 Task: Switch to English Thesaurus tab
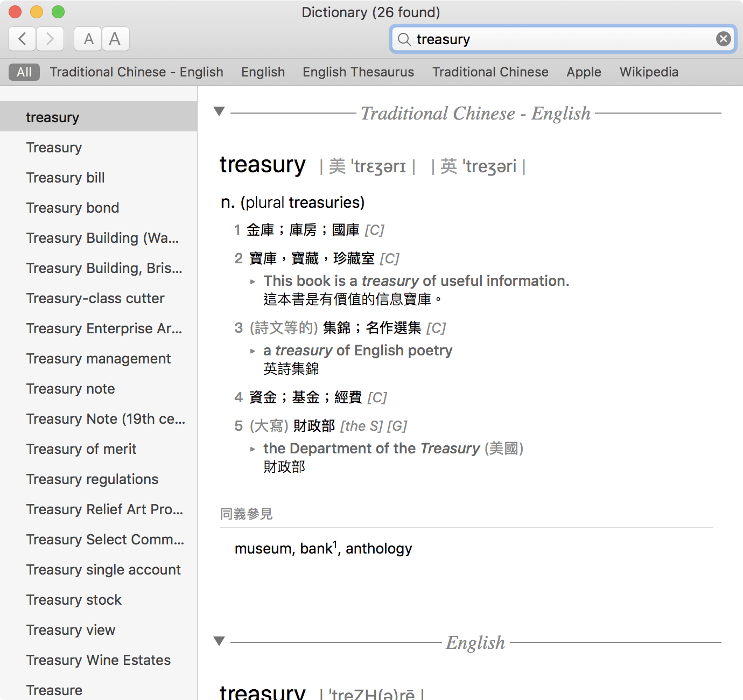tap(358, 72)
